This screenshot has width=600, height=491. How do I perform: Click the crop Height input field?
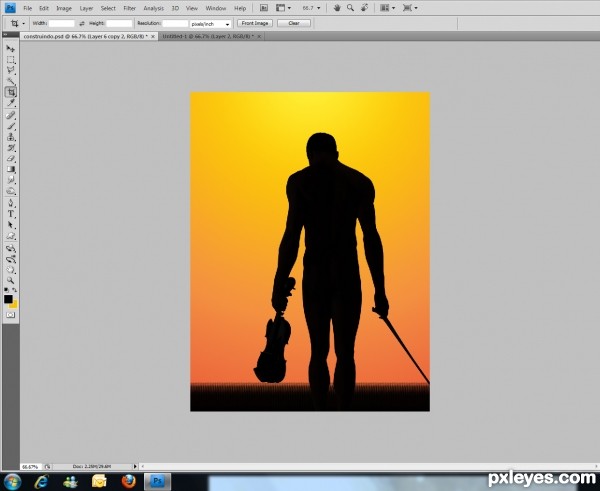[x=119, y=24]
